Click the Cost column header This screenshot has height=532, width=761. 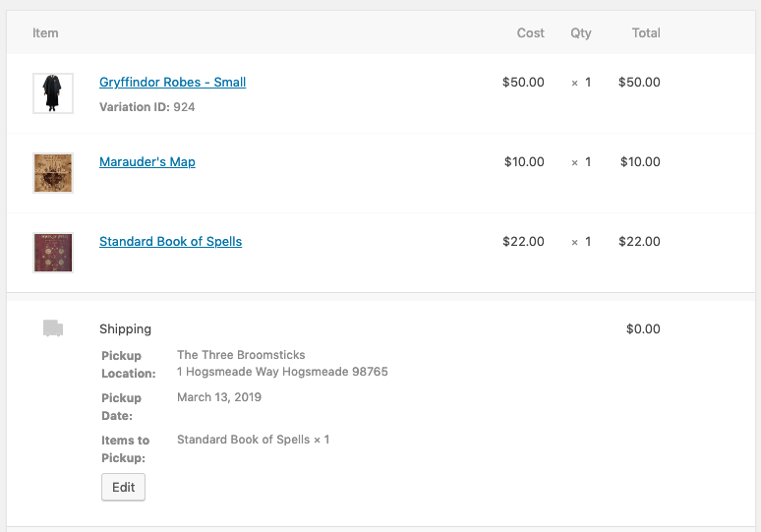pos(530,33)
